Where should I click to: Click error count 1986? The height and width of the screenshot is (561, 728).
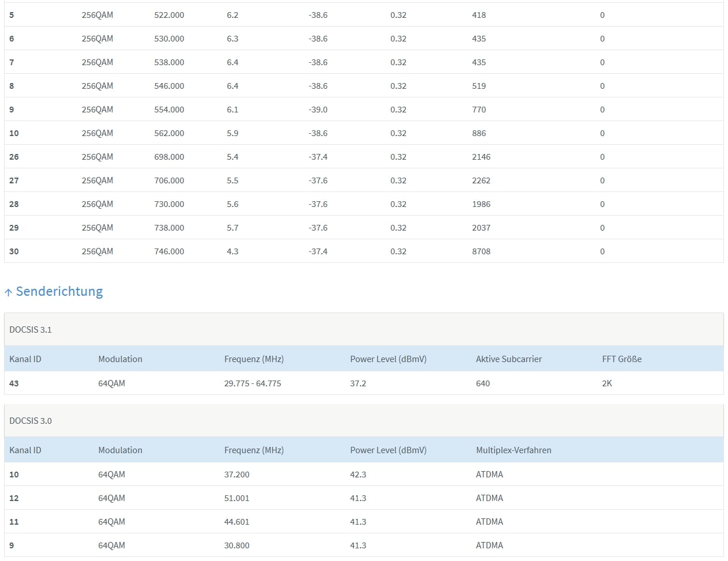click(x=481, y=204)
